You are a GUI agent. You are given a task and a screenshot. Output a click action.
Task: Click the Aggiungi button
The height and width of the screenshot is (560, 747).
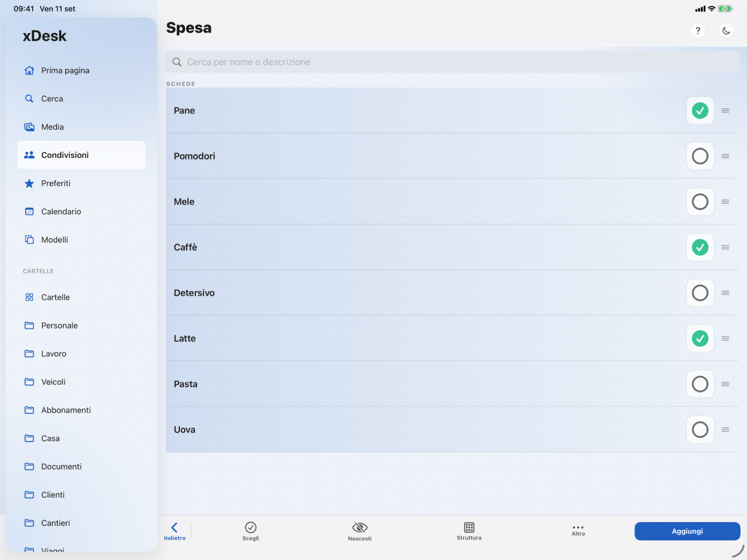coord(687,531)
